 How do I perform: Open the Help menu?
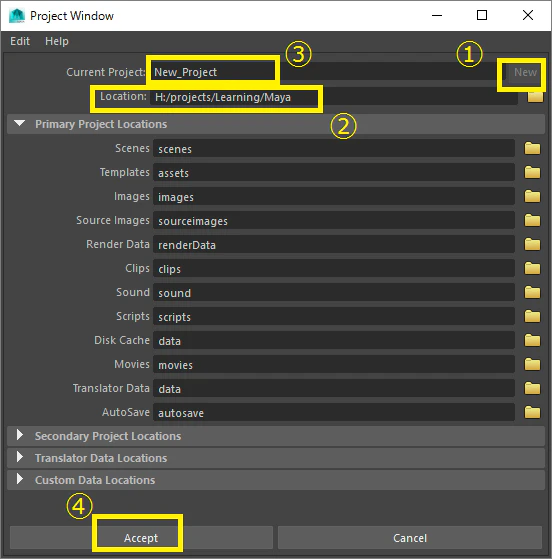pyautogui.click(x=57, y=41)
